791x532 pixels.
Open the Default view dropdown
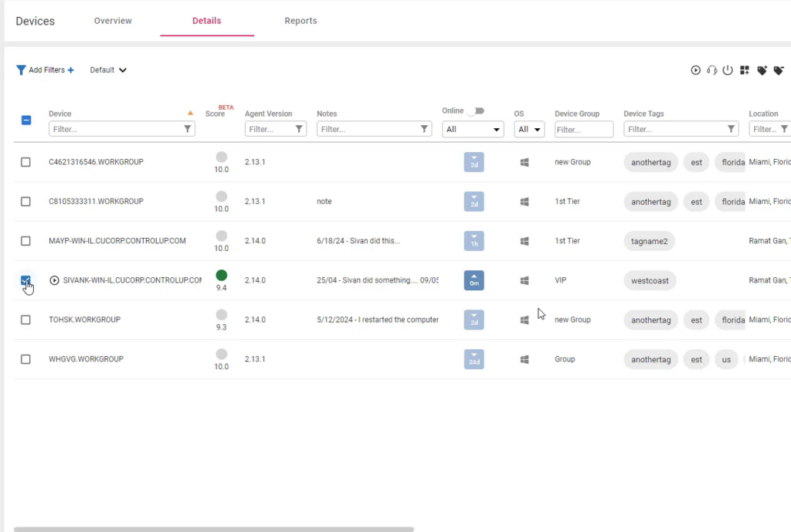click(x=108, y=70)
